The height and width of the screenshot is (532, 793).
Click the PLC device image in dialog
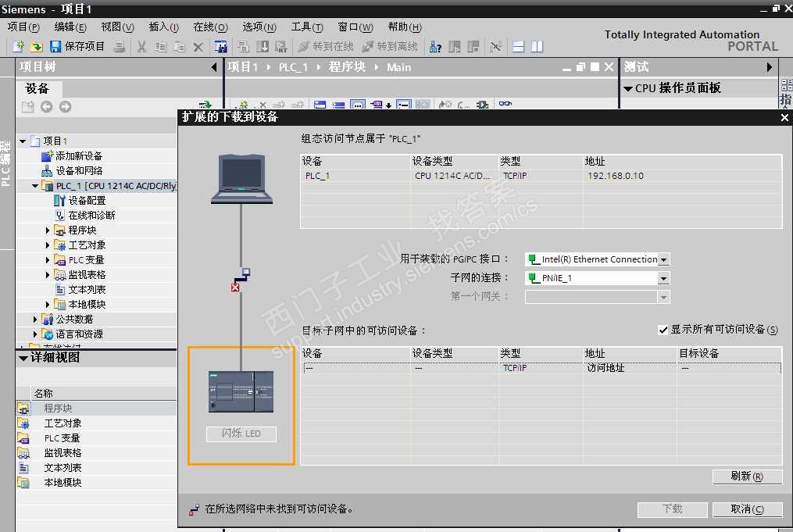241,392
